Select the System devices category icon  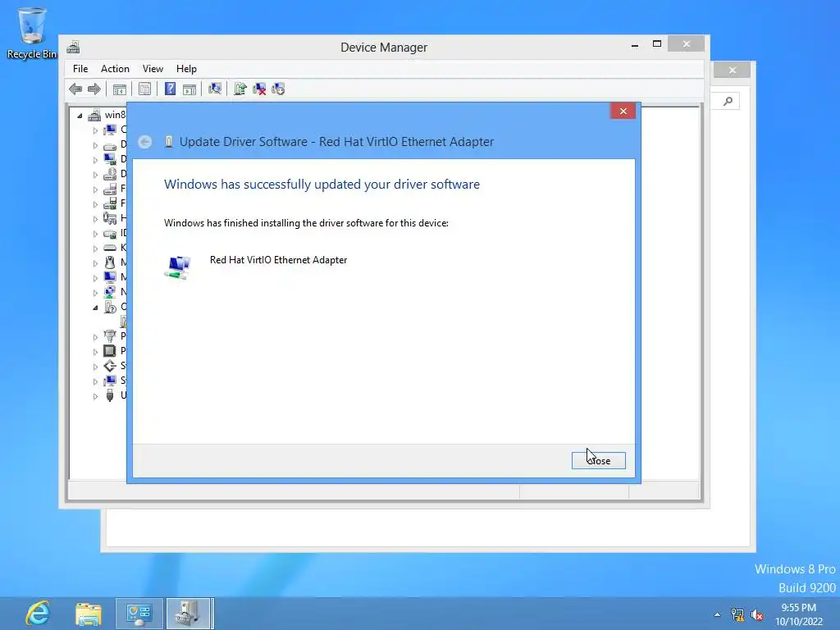tap(110, 381)
